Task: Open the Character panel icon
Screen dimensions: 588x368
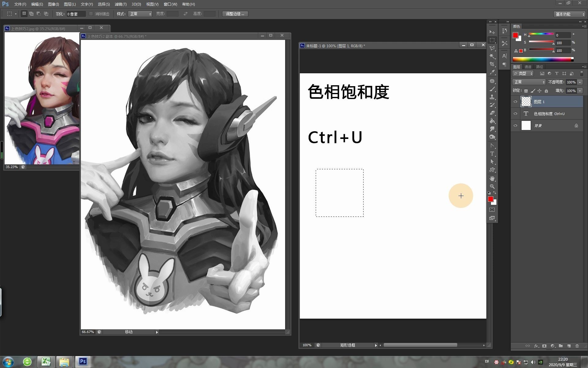Action: click(504, 56)
